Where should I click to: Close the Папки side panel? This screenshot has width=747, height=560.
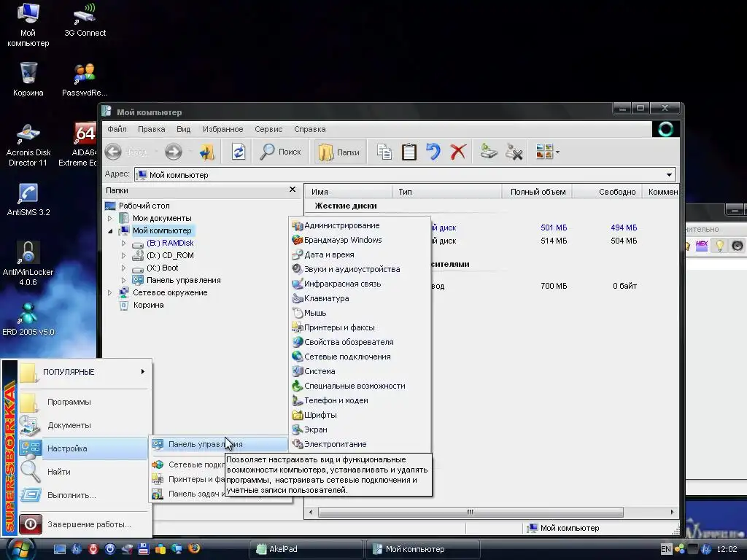(293, 190)
